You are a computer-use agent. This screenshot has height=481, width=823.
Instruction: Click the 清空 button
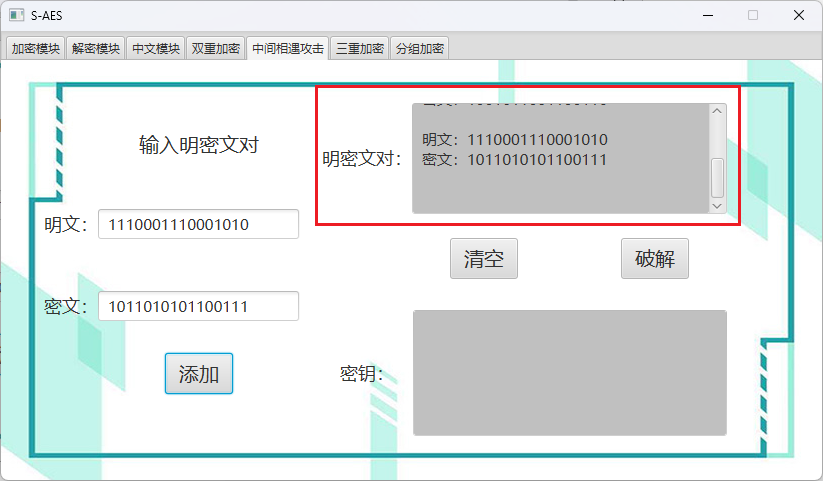[x=483, y=259]
